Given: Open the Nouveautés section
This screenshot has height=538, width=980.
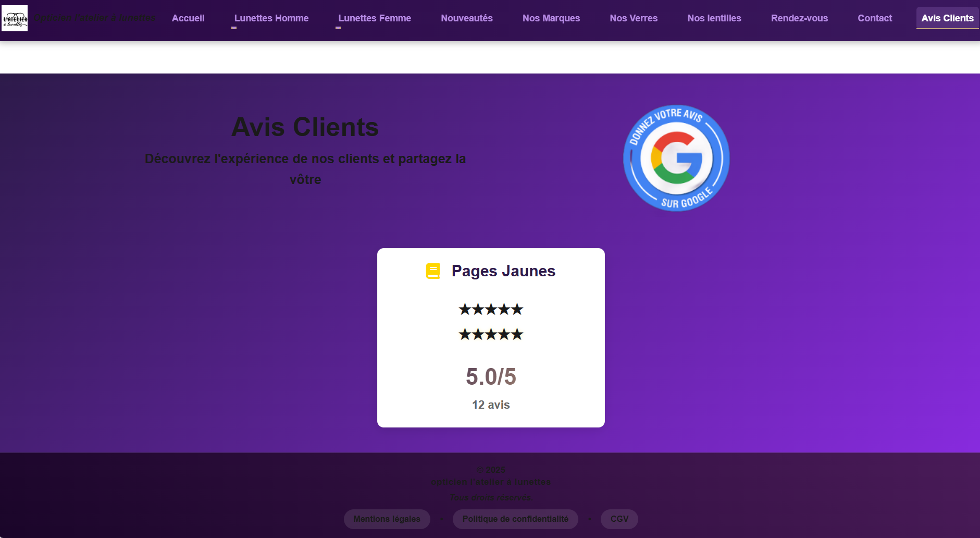Looking at the screenshot, I should pos(466,18).
